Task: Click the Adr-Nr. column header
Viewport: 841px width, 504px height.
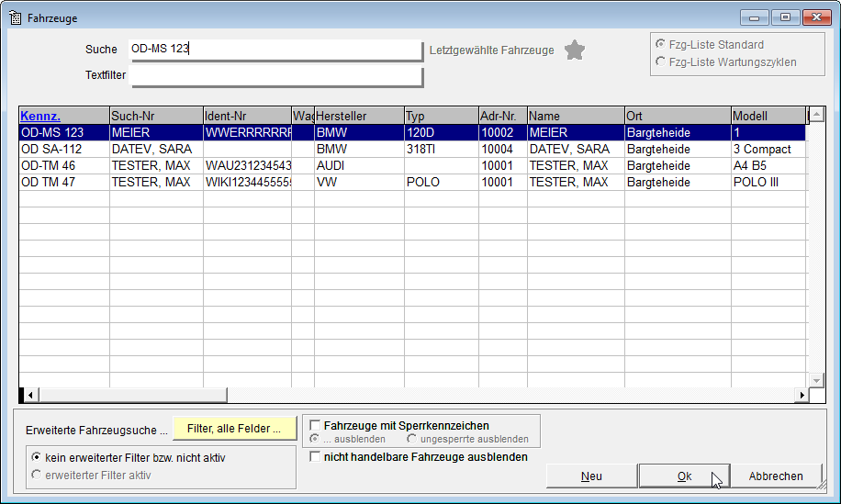Action: point(502,116)
